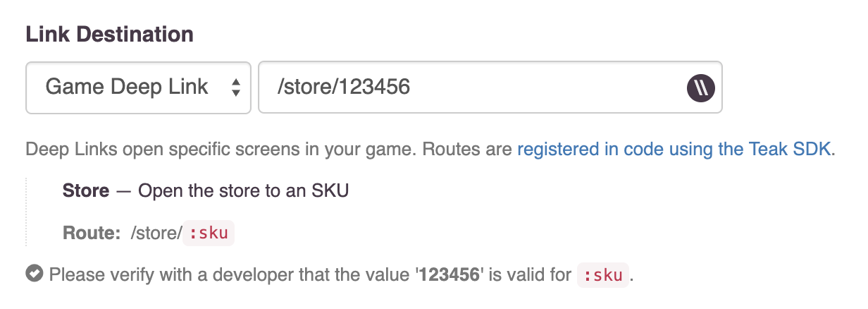Click the Link Destination heading
This screenshot has height=309, width=868.
coord(110,34)
